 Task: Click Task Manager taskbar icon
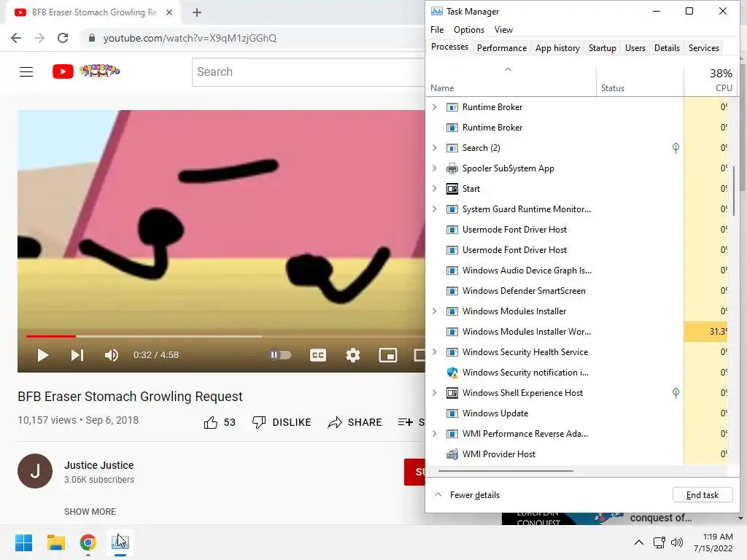pyautogui.click(x=120, y=542)
